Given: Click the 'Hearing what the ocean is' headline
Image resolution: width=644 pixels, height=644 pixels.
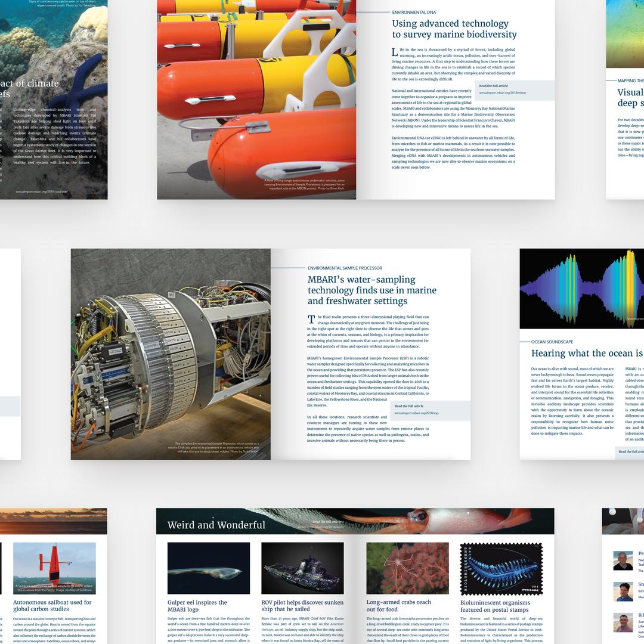Looking at the screenshot, I should pyautogui.click(x=587, y=353).
